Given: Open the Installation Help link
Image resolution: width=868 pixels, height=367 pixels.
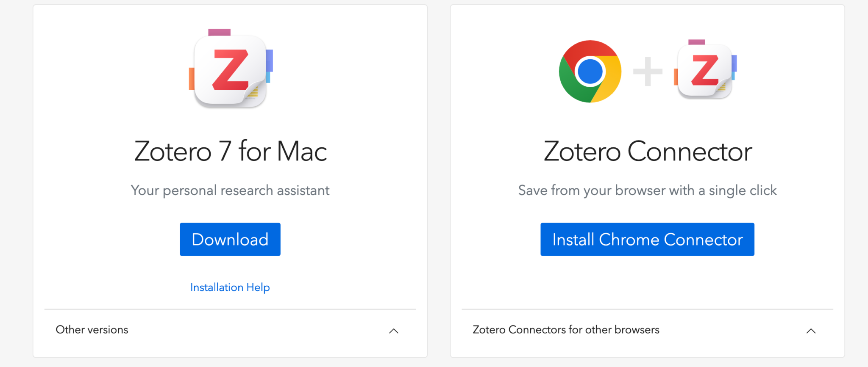Looking at the screenshot, I should [230, 287].
